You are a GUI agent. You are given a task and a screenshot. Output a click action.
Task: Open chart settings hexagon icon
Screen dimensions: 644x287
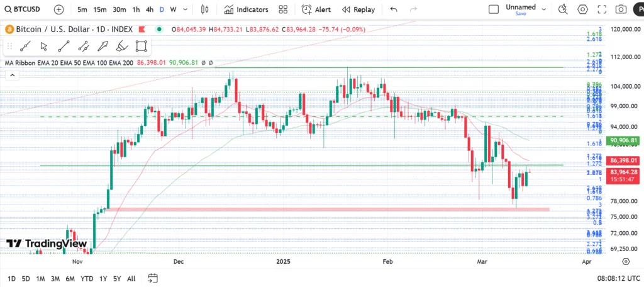click(x=582, y=9)
